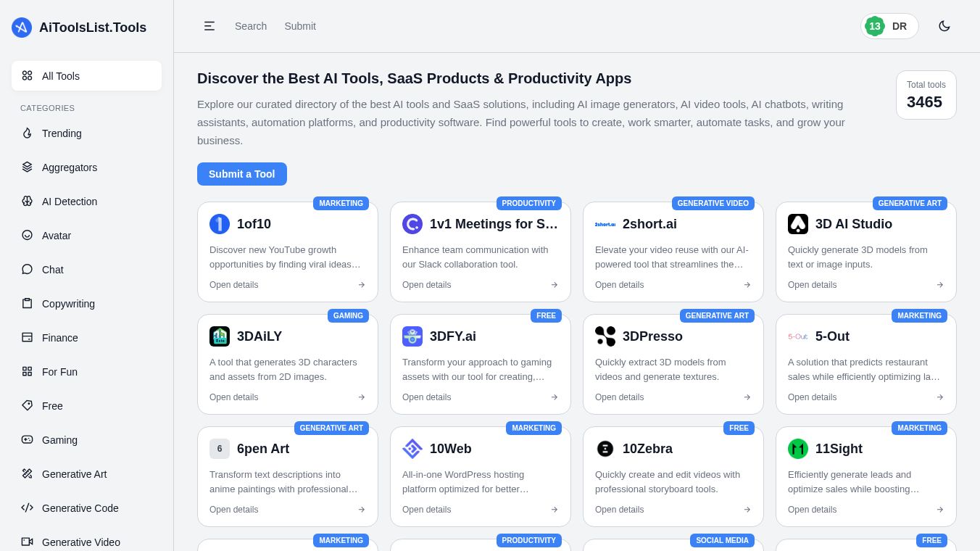Viewport: 980px width, 551px height.
Task: Open details for 3D AI Studio
Action: (x=866, y=285)
